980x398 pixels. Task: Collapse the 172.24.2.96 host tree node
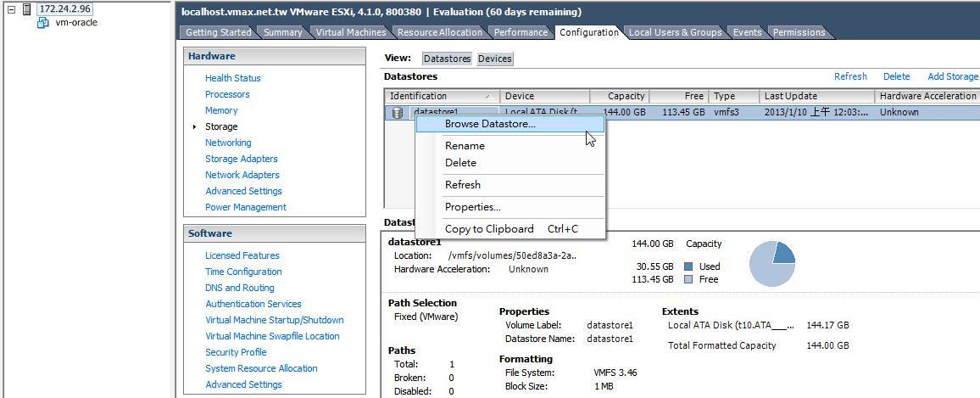coord(11,8)
